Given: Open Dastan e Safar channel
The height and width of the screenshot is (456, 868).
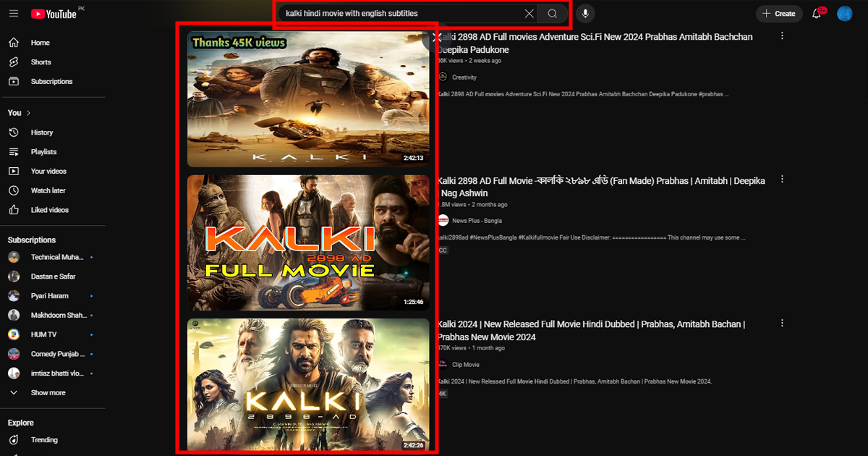Looking at the screenshot, I should click(53, 276).
